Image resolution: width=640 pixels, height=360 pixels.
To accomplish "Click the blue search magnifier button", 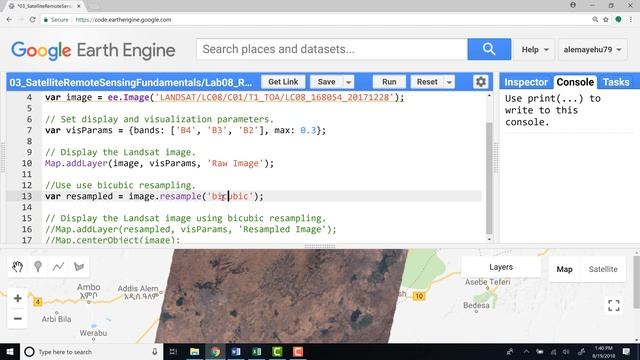I will point(489,49).
